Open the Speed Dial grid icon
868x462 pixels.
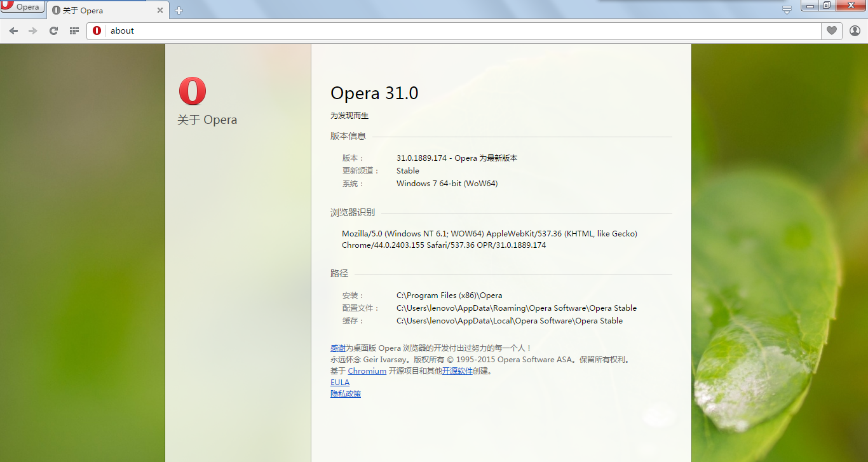[x=74, y=31]
